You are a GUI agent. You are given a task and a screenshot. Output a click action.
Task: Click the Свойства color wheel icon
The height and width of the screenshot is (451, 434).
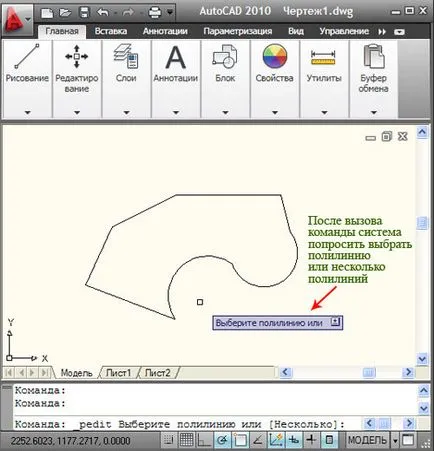pos(275,56)
